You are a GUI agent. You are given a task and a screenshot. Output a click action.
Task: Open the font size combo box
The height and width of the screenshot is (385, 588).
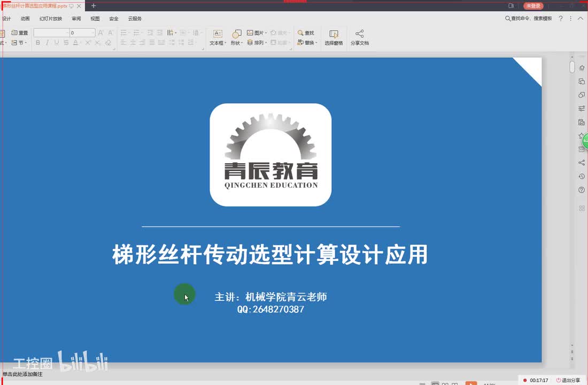[x=82, y=33]
